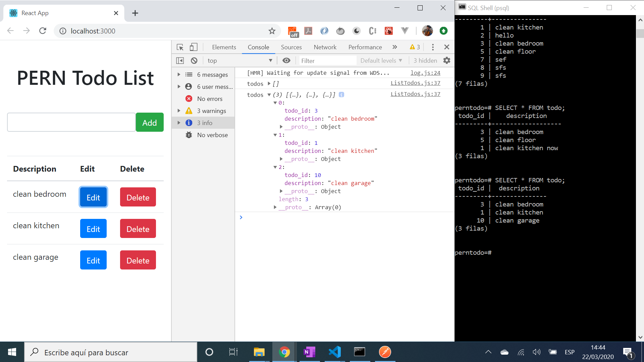Click the eye live expression icon

click(286, 61)
